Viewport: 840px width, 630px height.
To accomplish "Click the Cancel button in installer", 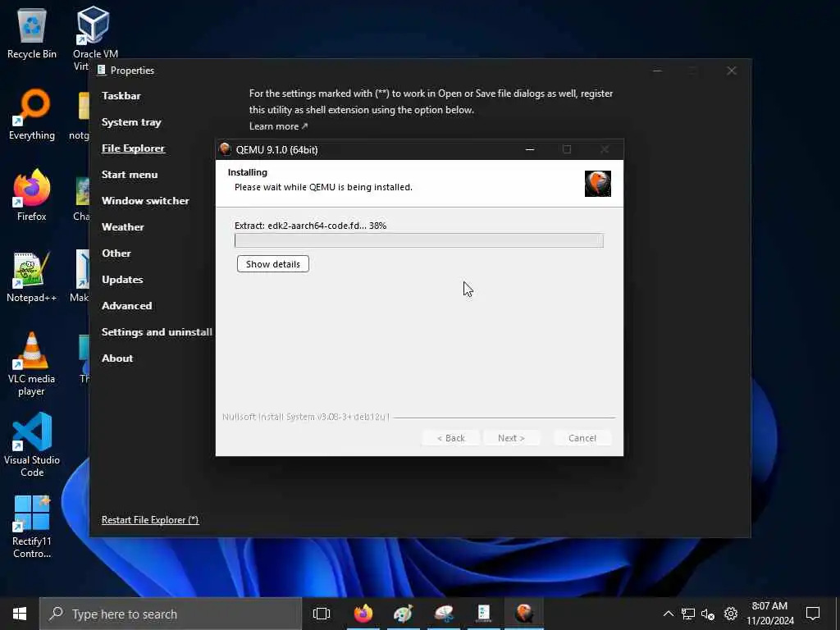I will (582, 438).
